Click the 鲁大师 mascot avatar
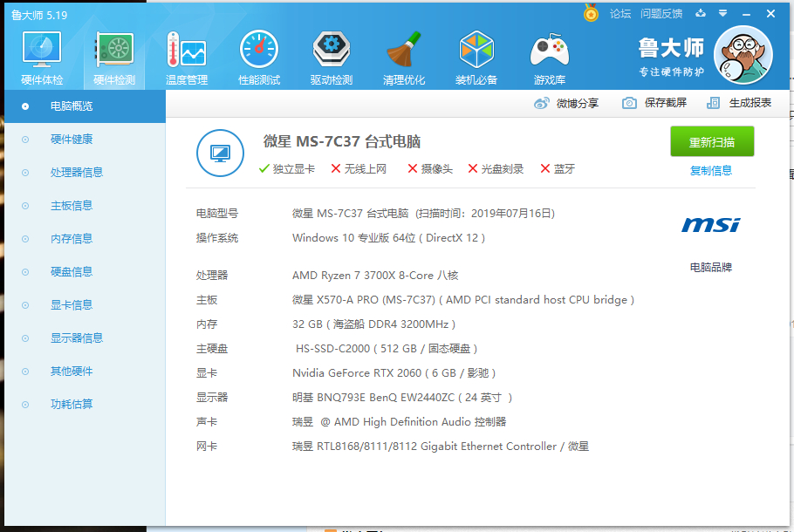Image resolution: width=794 pixels, height=532 pixels. pos(743,55)
